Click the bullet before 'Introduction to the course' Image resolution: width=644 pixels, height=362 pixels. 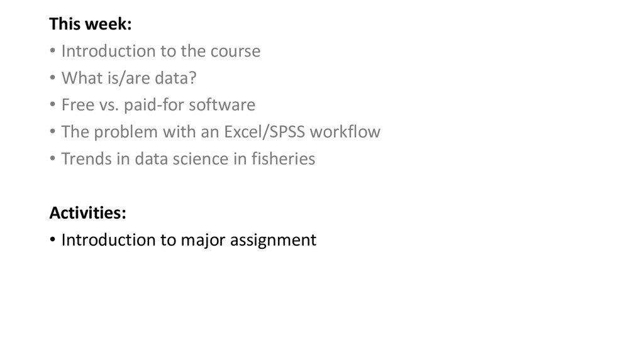[53, 51]
